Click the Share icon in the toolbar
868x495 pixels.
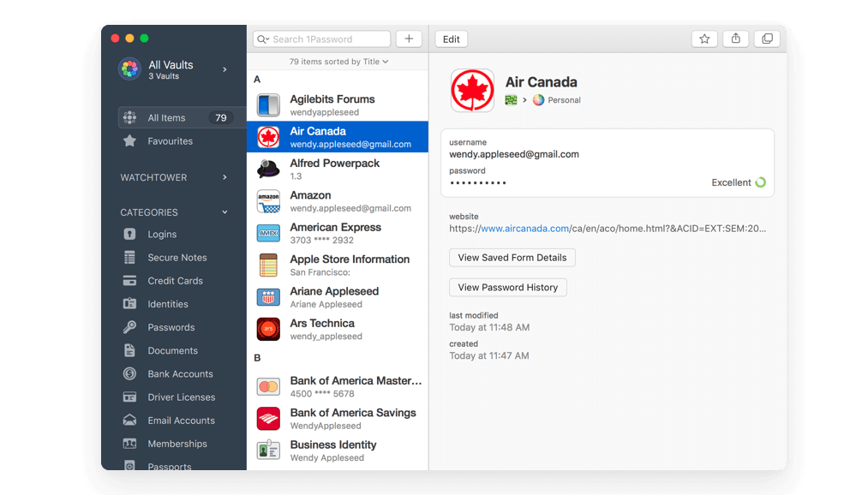(x=735, y=39)
